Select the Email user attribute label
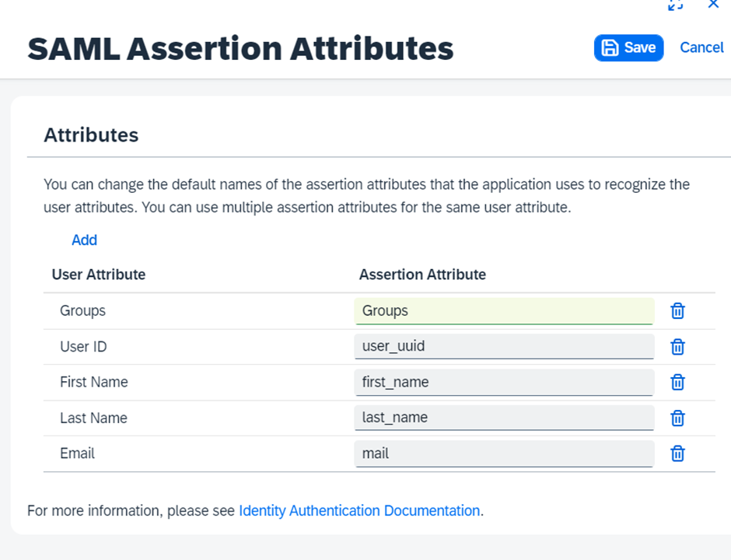731x560 pixels. [76, 453]
